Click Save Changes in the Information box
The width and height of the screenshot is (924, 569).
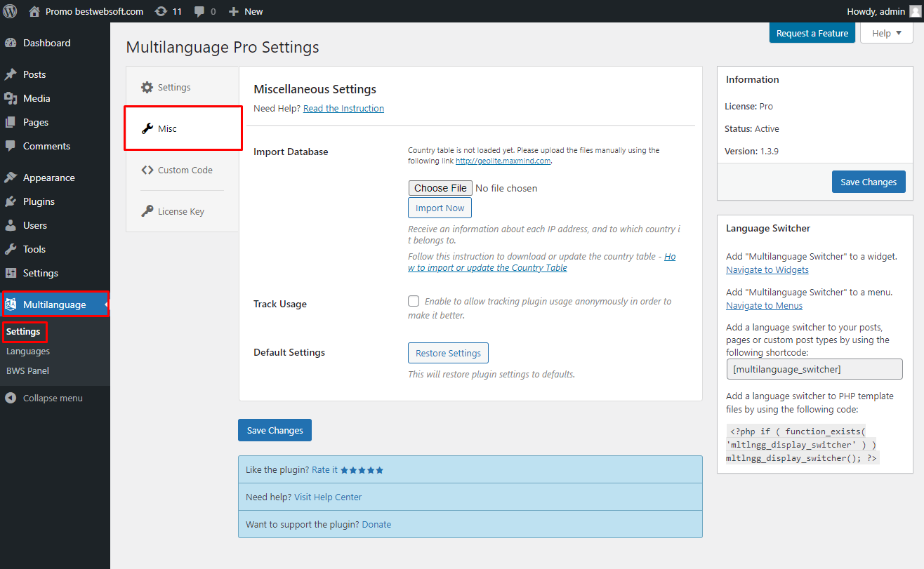point(869,182)
